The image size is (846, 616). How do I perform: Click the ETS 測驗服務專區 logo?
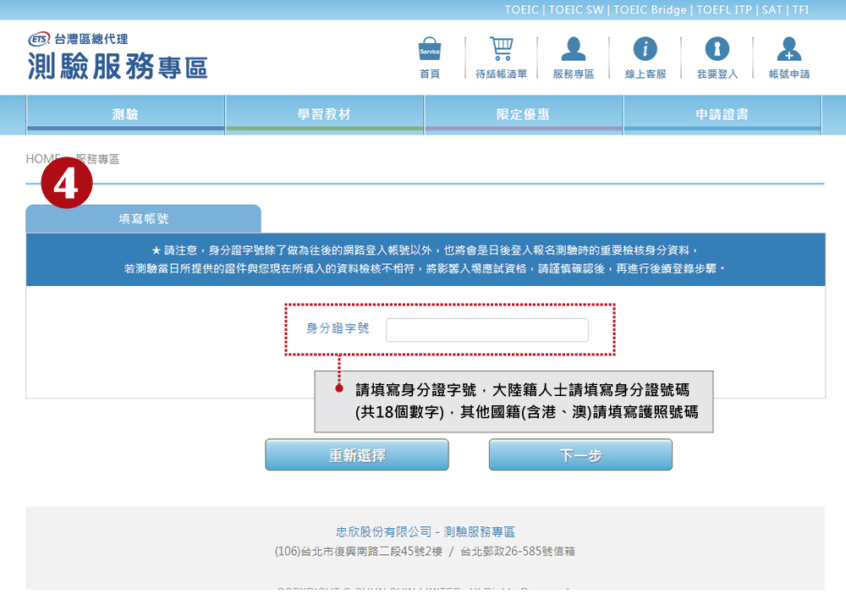click(x=118, y=58)
